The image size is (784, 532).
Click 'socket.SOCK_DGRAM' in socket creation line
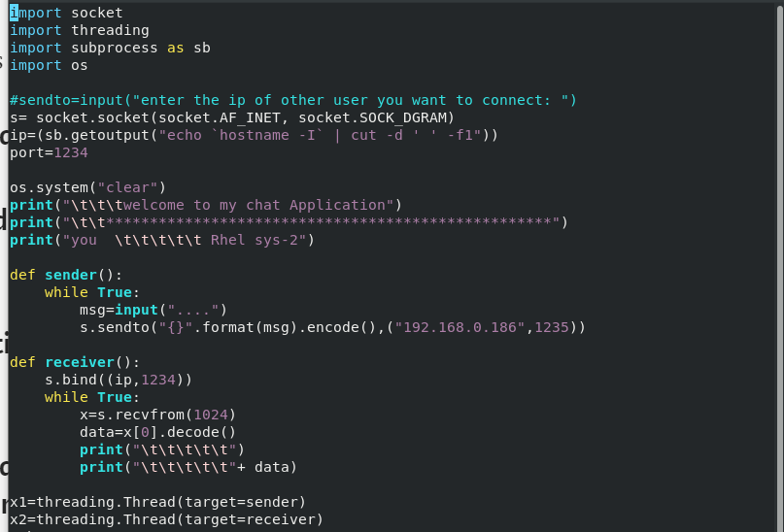point(372,117)
